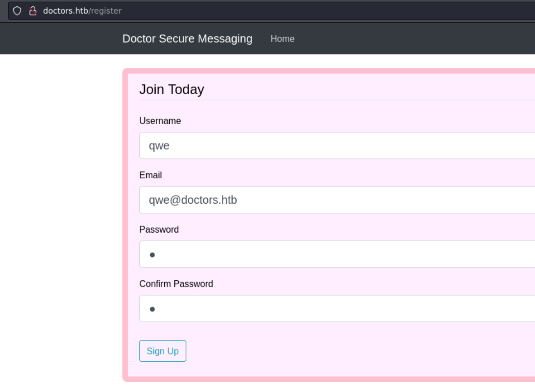Click the masked dot in the Password field
535x392 pixels.
[x=153, y=255]
